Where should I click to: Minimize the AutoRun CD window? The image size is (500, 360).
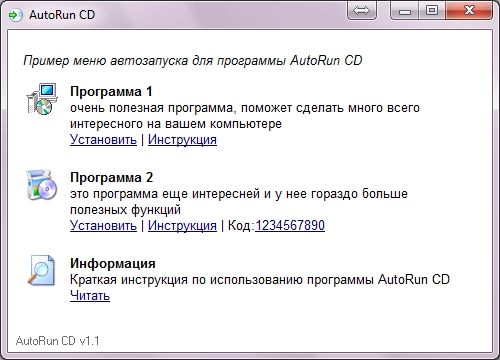tap(405, 11)
